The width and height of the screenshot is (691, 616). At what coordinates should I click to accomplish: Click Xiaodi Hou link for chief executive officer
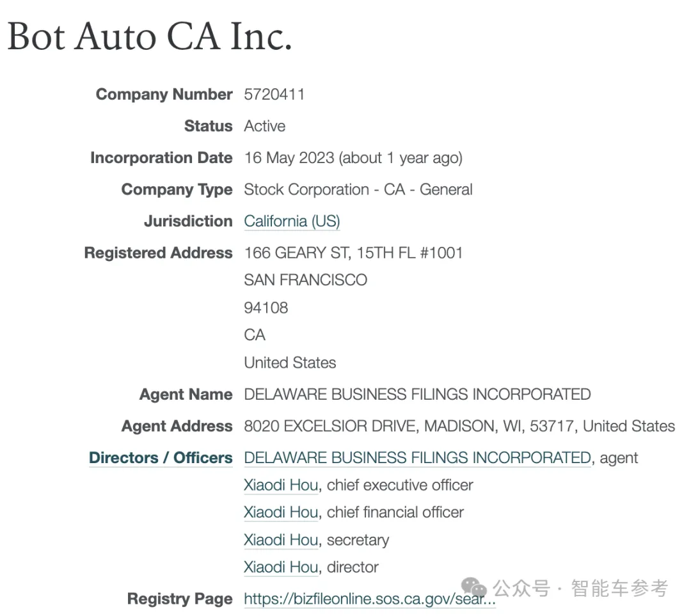tap(281, 485)
